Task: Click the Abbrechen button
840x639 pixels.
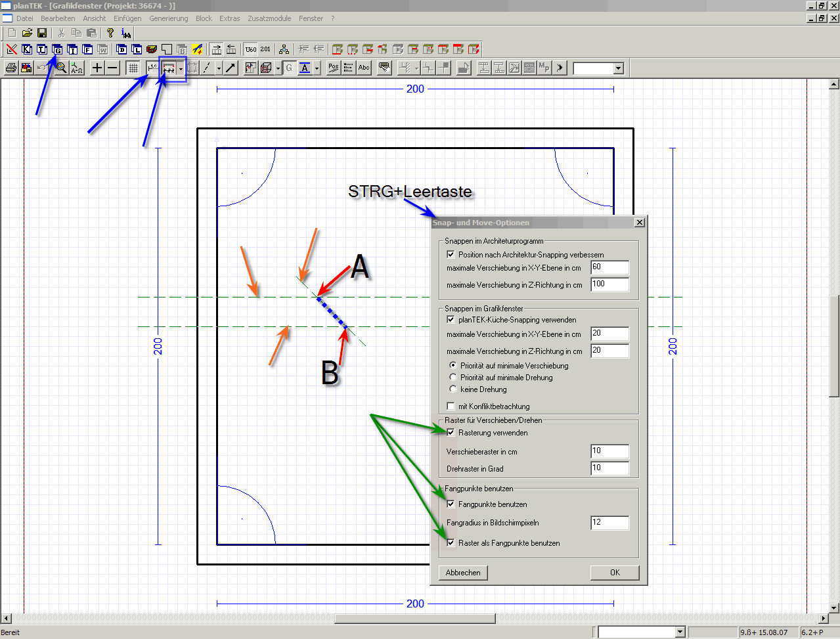Action: click(x=463, y=573)
